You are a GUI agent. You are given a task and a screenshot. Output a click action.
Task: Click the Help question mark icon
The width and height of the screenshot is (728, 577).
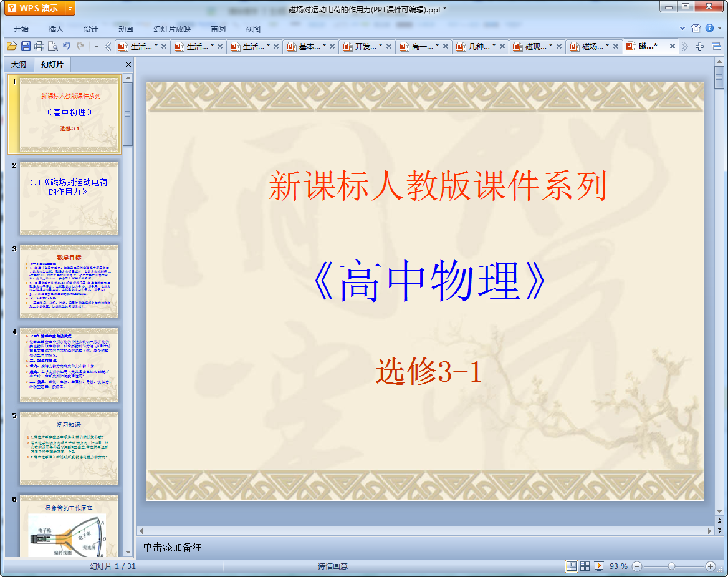coord(709,28)
